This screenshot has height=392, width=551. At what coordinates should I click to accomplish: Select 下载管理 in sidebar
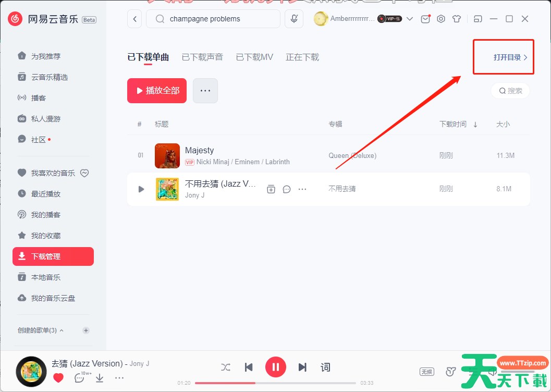click(53, 256)
